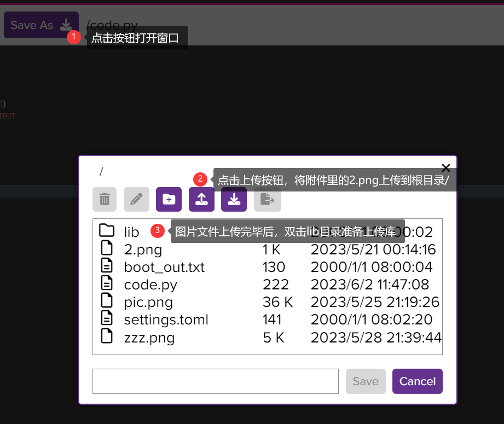504x424 pixels.
Task: Select zzz.png in file list
Action: (x=268, y=338)
